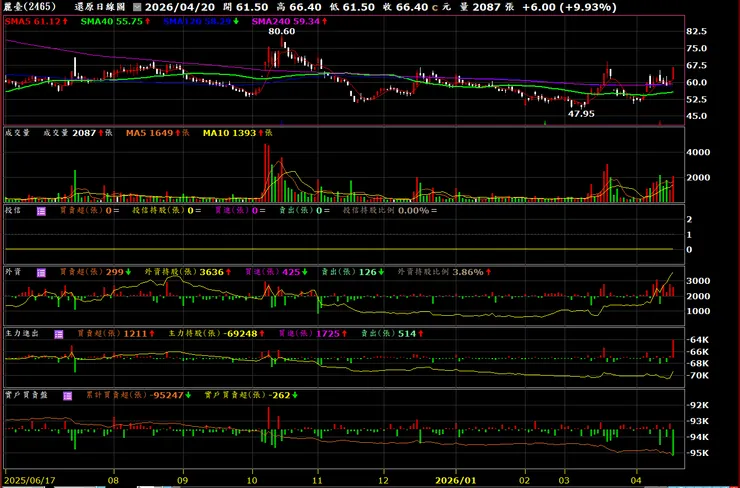
Task: Click the 4000 volume axis label
Action: (698, 152)
